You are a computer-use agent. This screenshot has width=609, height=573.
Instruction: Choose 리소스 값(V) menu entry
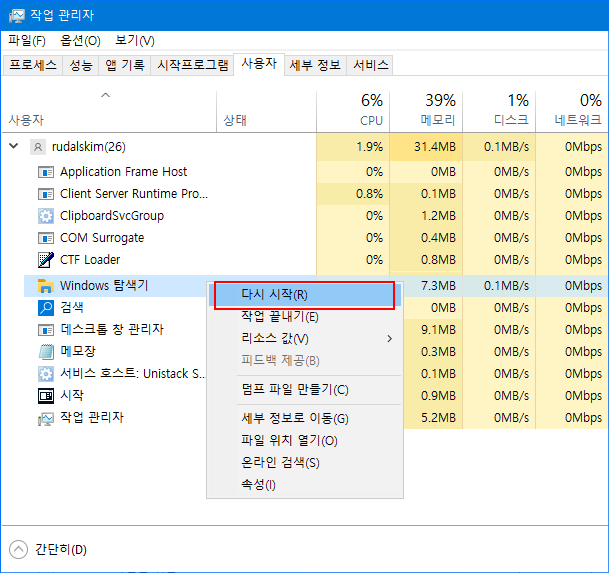pos(304,339)
